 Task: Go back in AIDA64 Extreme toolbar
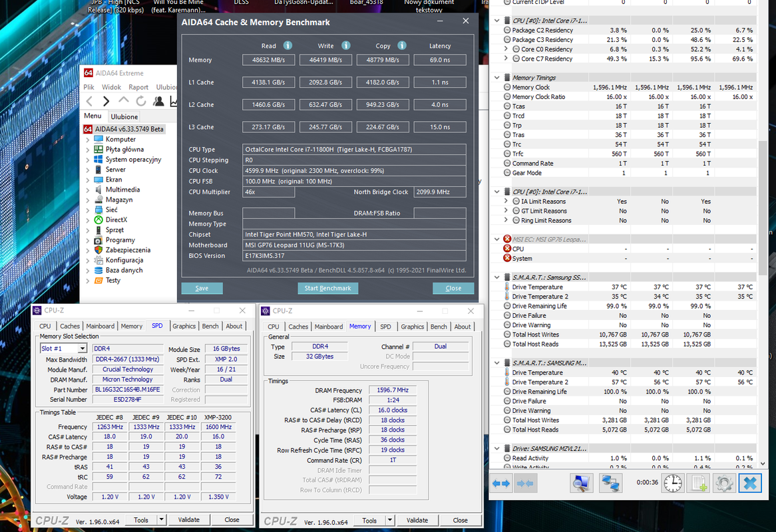[90, 101]
